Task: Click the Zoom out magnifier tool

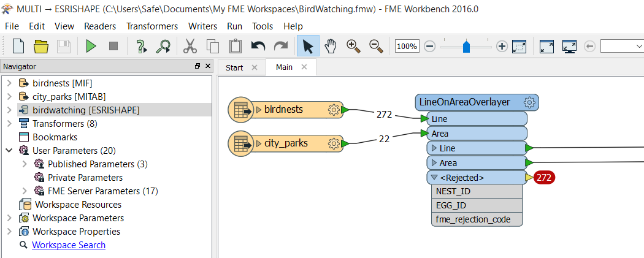Action: pos(376,47)
